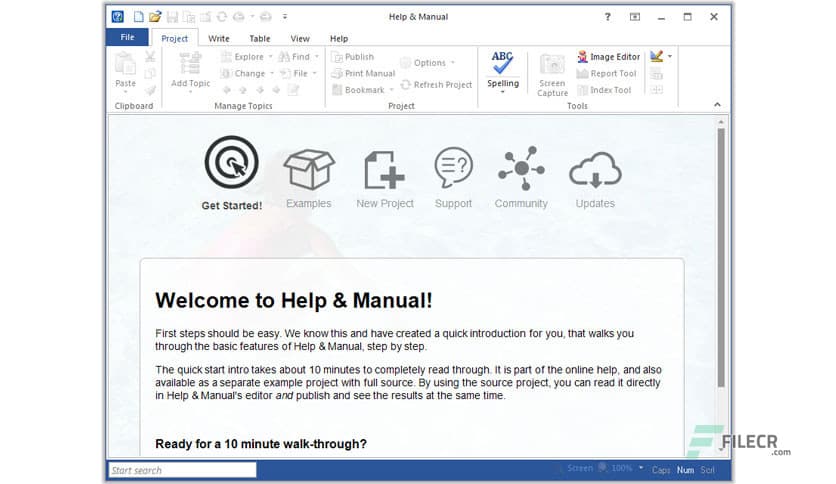Click the "Ready for a 10 minute walk-through?" heading
The width and height of the screenshot is (836, 484).
point(261,443)
